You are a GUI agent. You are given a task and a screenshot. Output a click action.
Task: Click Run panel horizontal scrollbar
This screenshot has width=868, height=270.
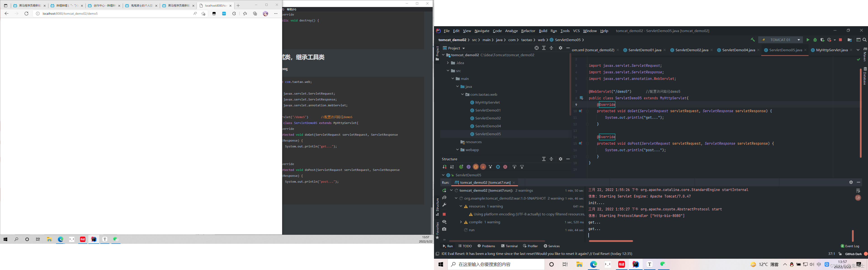click(611, 241)
